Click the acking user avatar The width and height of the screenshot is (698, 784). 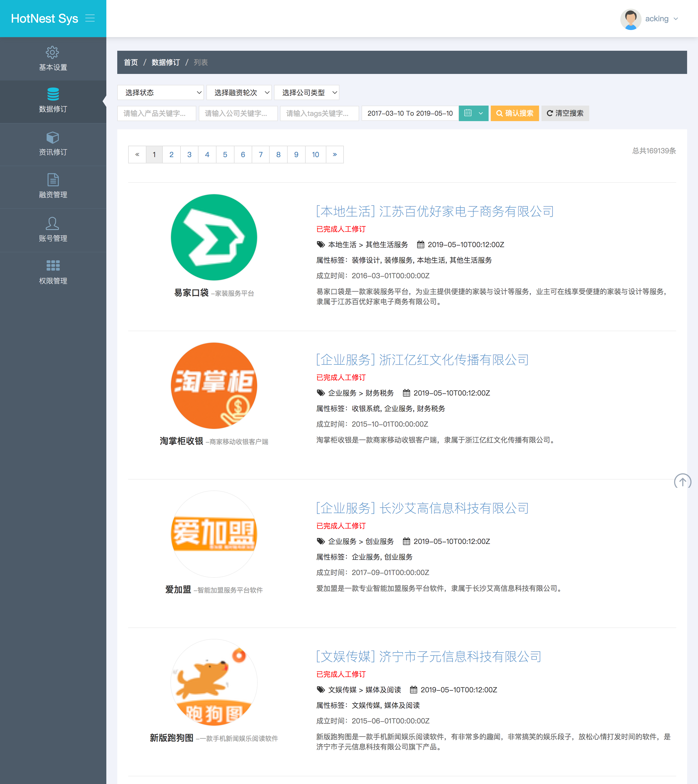click(630, 19)
